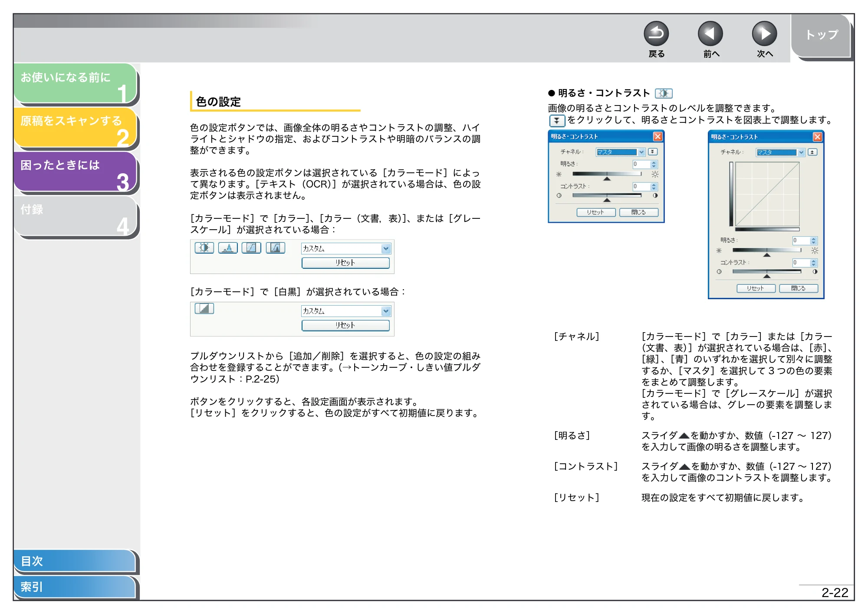Close the compact 明るさ・コントラスト dialog with X

[x=658, y=136]
